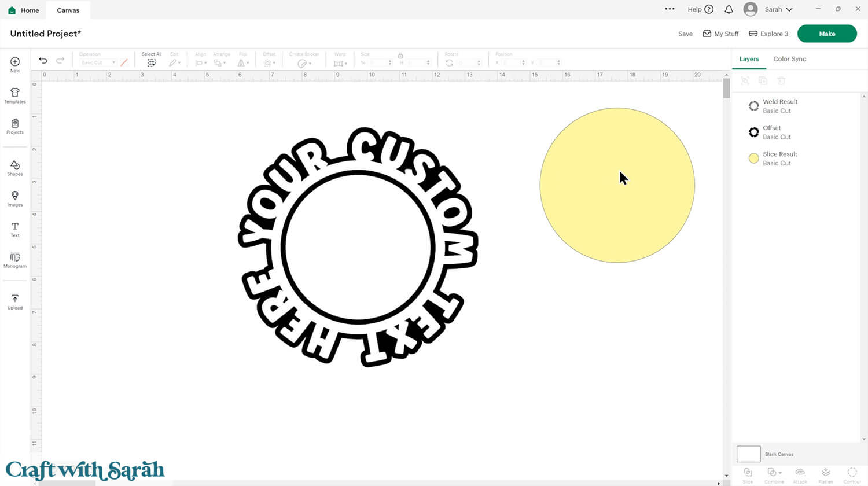This screenshot has height=486, width=868.
Task: Open the Images library
Action: coord(15,198)
